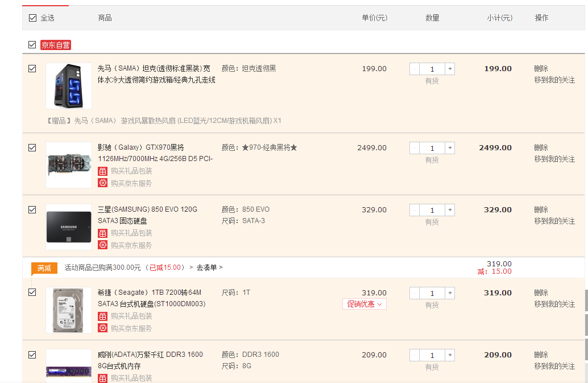Screen dimensions: 588x383
Task: Open the 希捷 Seagate 1TB 7200转 product title
Action: [x=151, y=298]
